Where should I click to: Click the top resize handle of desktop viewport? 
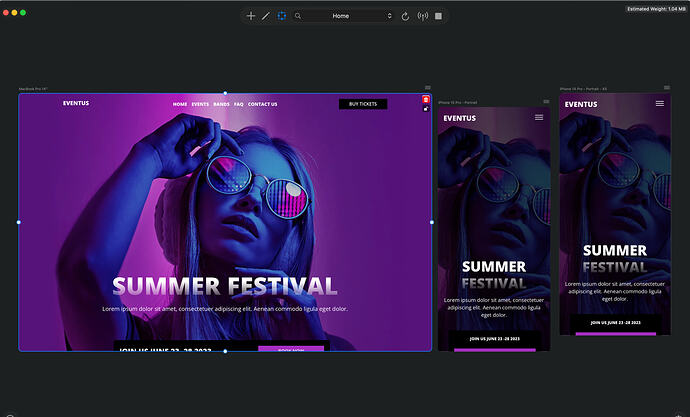(225, 93)
